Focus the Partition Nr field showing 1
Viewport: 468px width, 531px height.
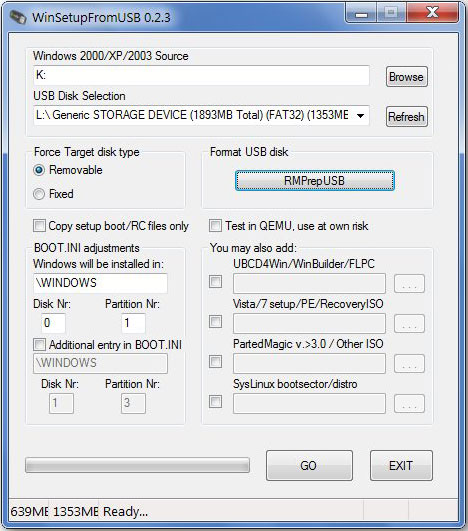(x=133, y=323)
